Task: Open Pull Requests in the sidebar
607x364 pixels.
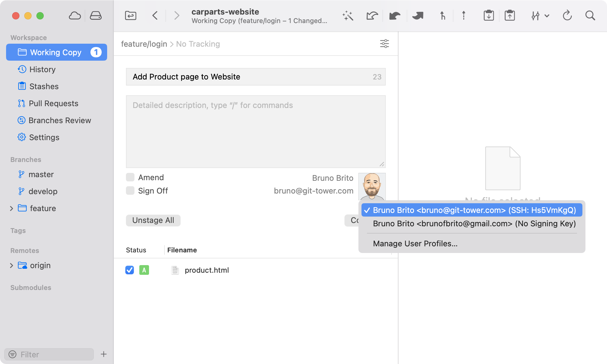Action: 53,103
